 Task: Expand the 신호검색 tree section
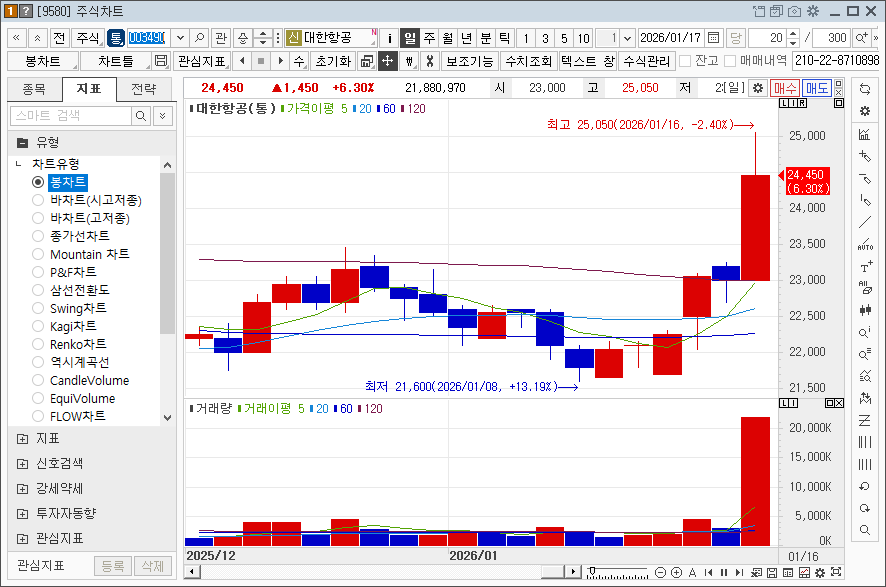22,464
